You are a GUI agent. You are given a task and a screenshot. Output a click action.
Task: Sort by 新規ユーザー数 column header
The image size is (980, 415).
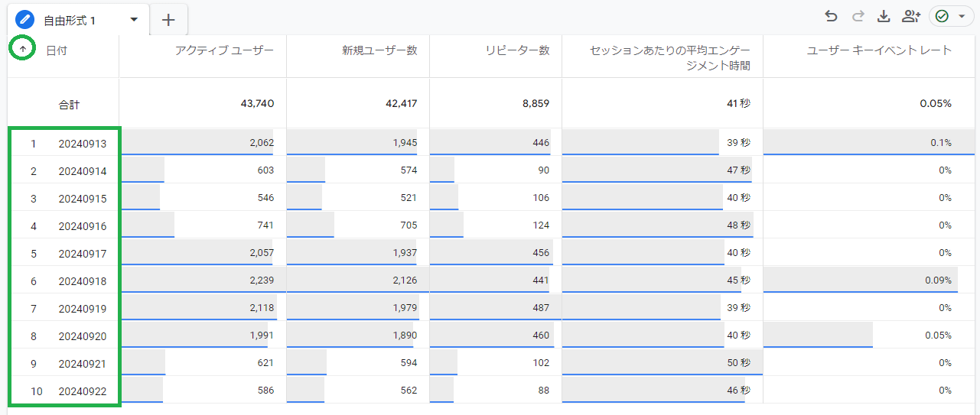coord(379,50)
